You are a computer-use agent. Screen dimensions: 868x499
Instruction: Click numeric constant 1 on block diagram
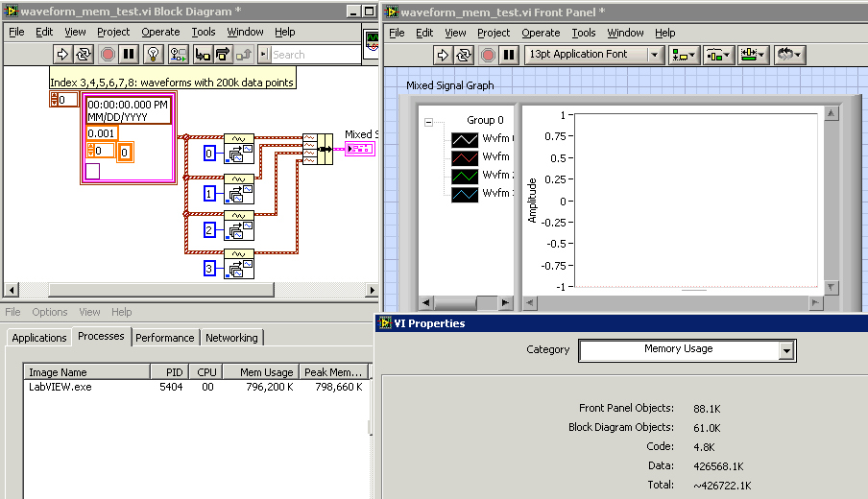208,193
